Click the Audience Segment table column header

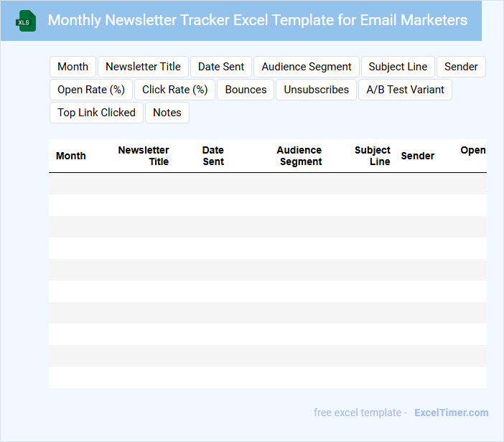[300, 156]
